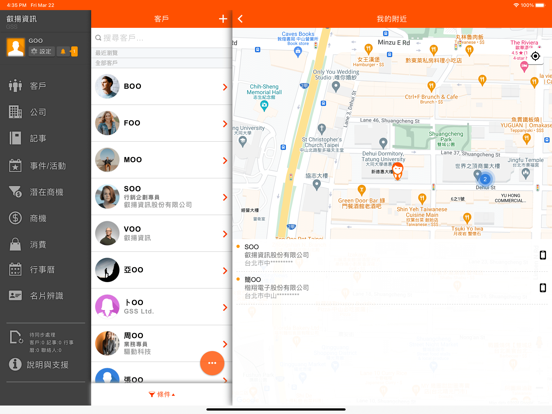Click 全部客戶 section header
Image resolution: width=552 pixels, height=414 pixels.
[x=161, y=63]
